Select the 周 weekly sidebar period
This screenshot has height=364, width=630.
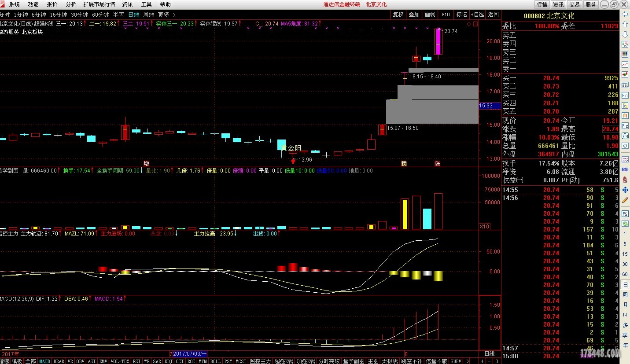625,295
